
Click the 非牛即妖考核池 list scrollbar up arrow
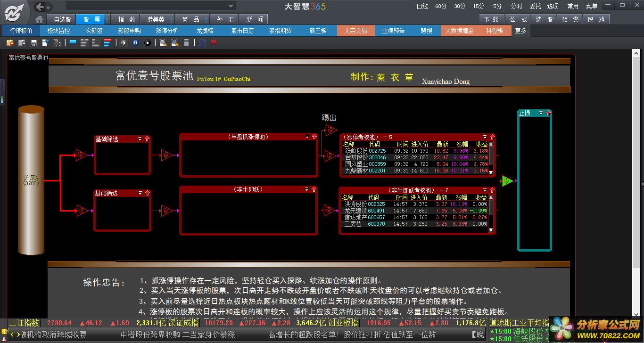pyautogui.click(x=491, y=197)
